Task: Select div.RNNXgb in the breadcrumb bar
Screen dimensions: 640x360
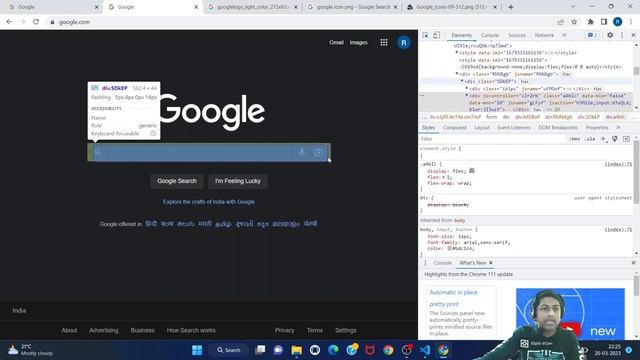Action: click(558, 117)
